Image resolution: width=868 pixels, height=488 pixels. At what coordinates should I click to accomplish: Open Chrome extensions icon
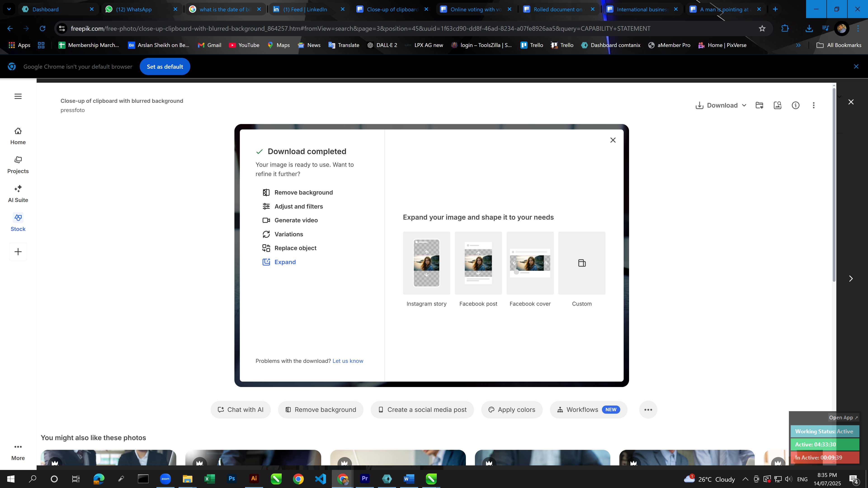coord(785,29)
